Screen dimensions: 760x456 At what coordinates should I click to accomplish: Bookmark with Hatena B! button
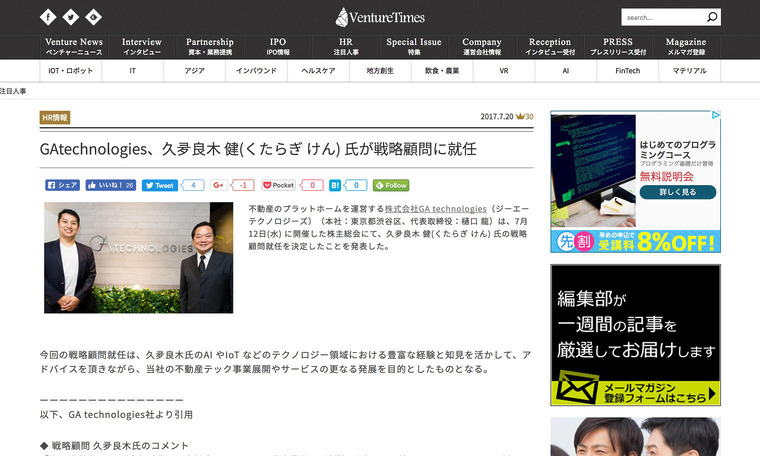(x=335, y=185)
